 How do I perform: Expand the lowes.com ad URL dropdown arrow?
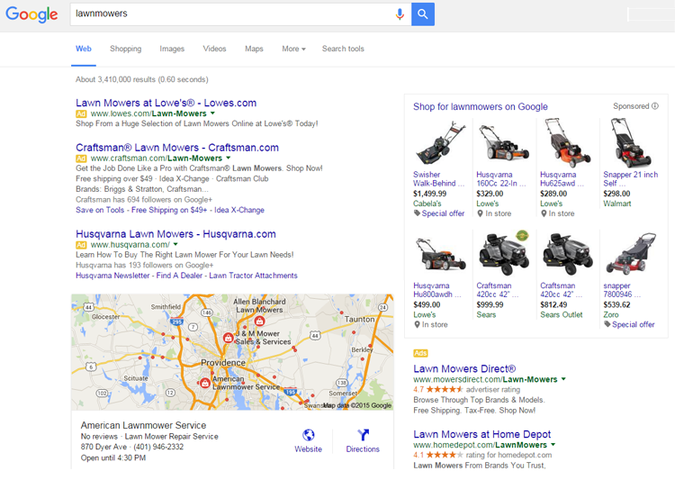click(212, 114)
